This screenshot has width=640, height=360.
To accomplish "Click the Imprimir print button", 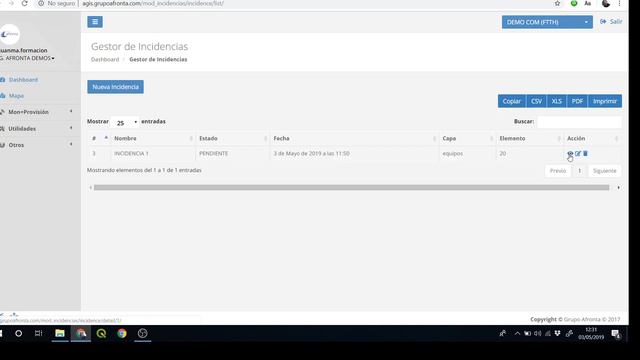I will point(605,101).
